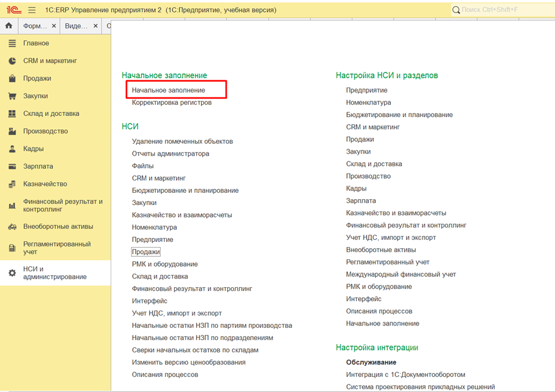Image resolution: width=555 pixels, height=392 pixels.
Task: Close the Виде… tab
Action: tap(96, 26)
